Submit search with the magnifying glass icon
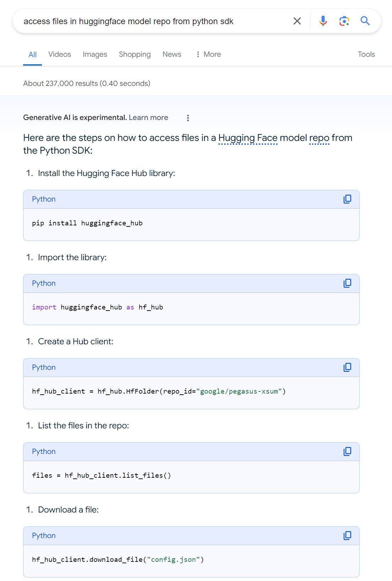 coord(365,21)
